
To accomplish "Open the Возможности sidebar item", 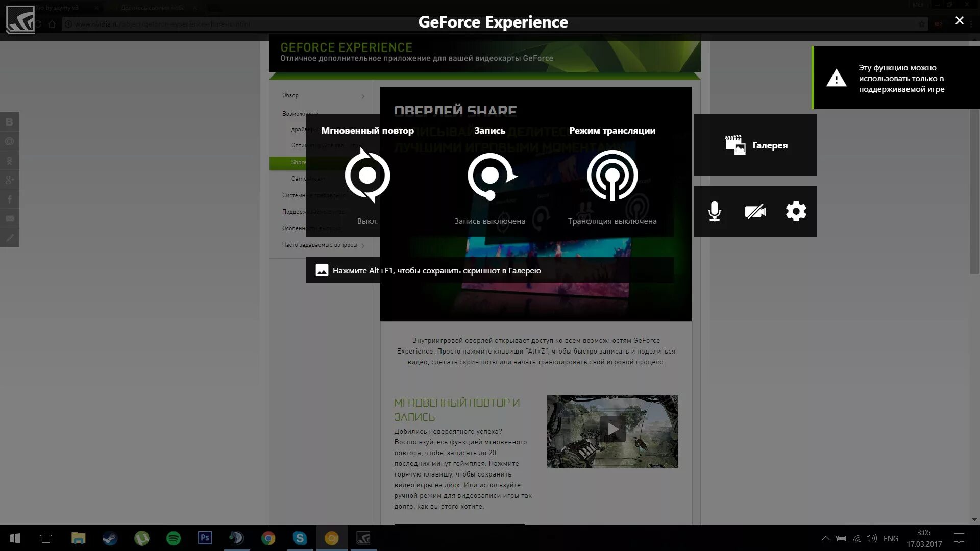I will click(x=301, y=113).
